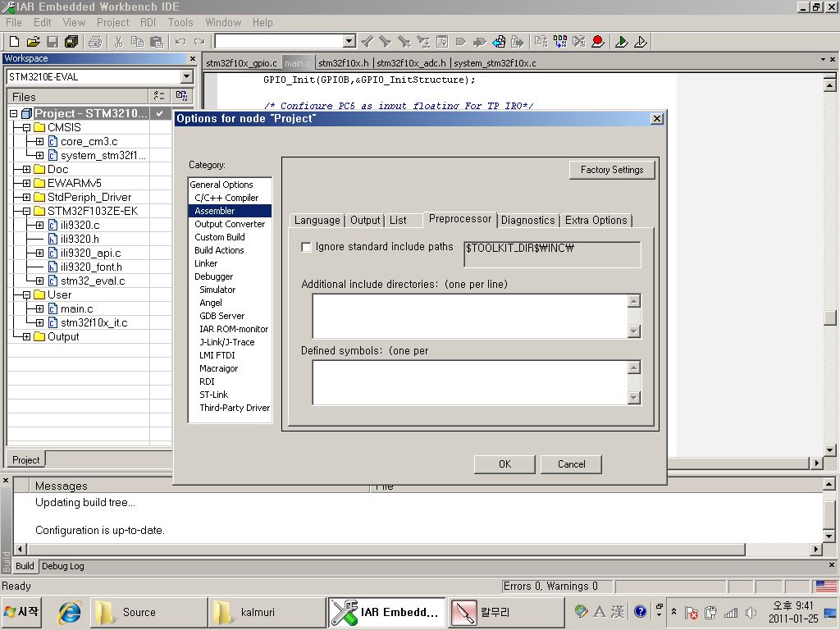
Task: Click the Navigate backward icon in the toolbar
Action: coord(499,42)
